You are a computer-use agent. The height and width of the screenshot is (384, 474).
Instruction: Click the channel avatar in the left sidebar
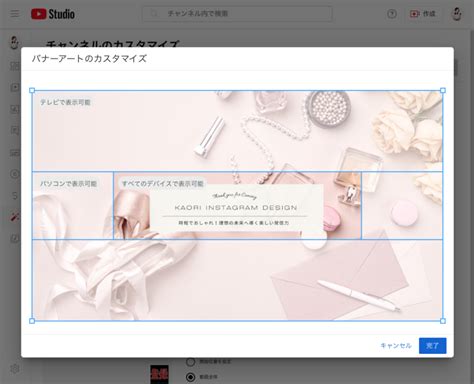click(14, 42)
